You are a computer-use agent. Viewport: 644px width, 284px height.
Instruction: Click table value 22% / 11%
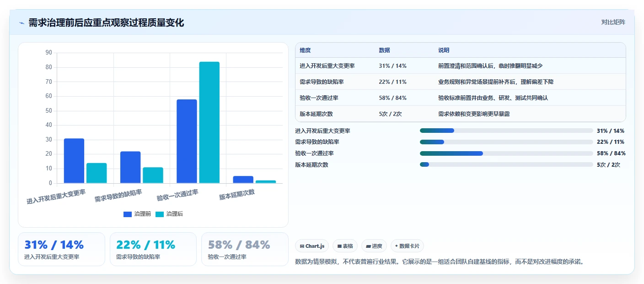pyautogui.click(x=392, y=82)
